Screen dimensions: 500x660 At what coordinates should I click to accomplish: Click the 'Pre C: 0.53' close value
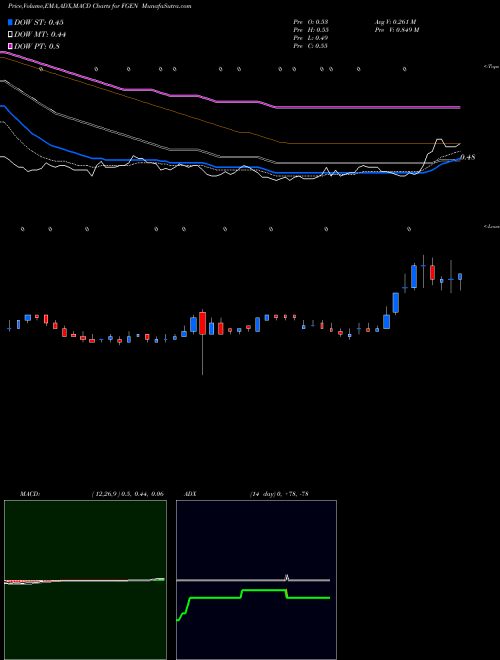click(x=311, y=46)
